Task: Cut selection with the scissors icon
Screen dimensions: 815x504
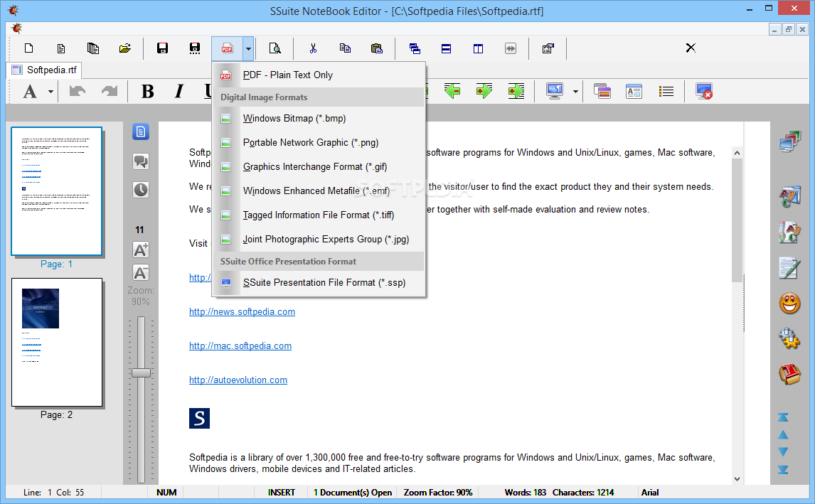Action: (x=313, y=48)
